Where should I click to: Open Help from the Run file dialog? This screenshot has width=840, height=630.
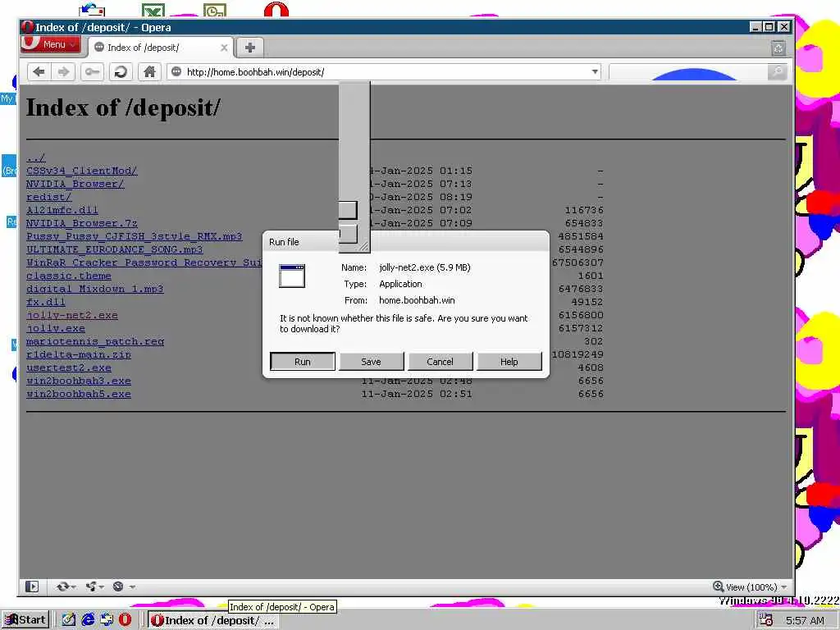[509, 362]
